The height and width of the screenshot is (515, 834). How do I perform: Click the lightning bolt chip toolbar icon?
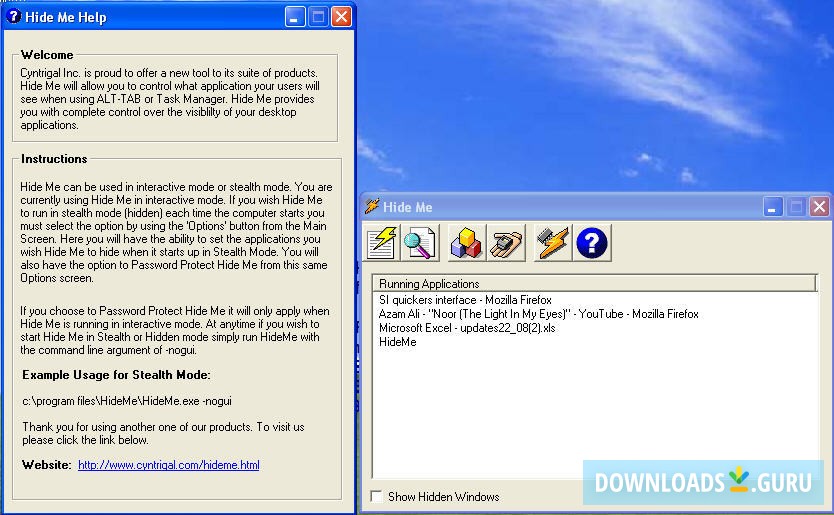coord(553,243)
